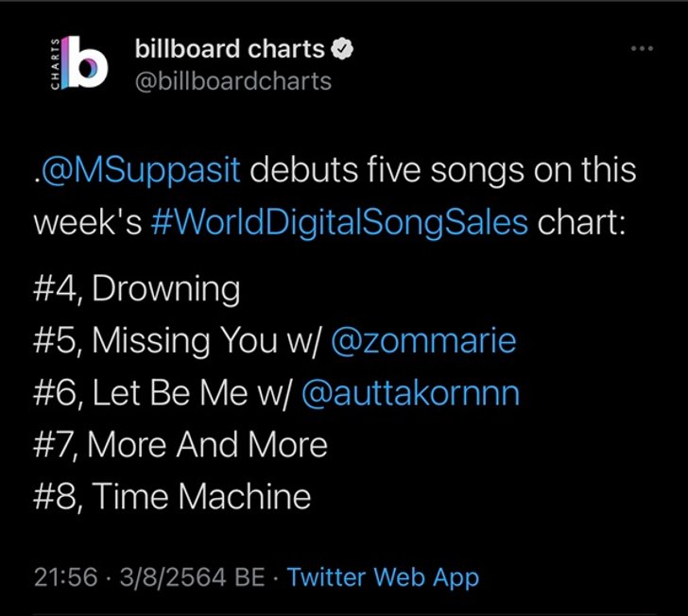Click the "#5, Missing You w/" text
The height and width of the screenshot is (616, 688).
pyautogui.click(x=176, y=339)
